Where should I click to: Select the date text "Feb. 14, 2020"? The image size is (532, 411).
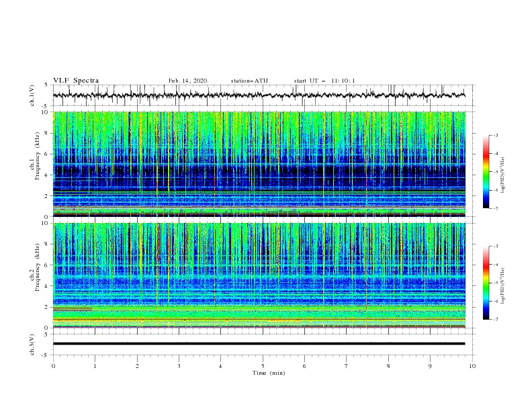point(187,81)
